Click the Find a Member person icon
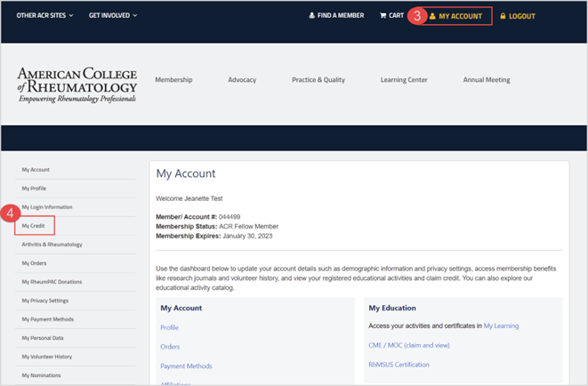 coord(311,15)
